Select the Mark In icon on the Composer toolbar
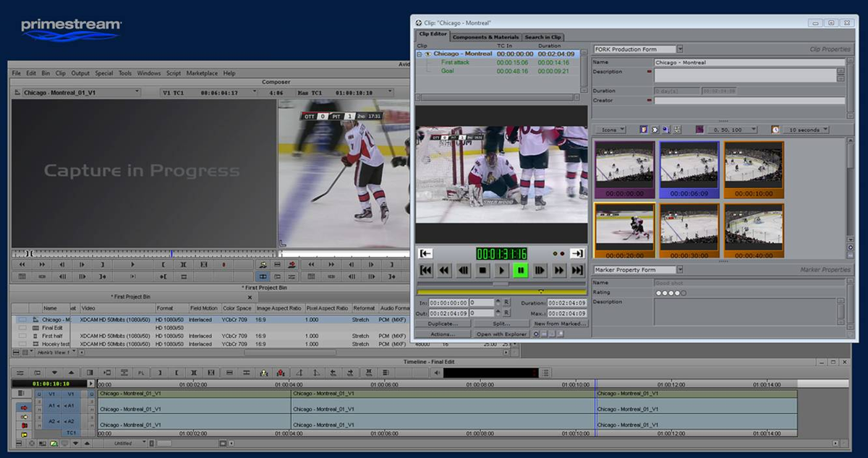The height and width of the screenshot is (458, 868). pyautogui.click(x=163, y=265)
